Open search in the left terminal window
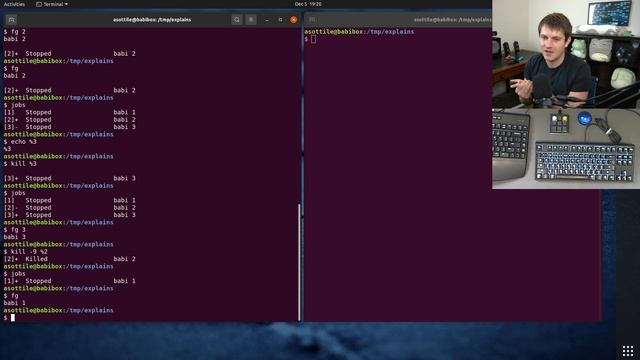 237,20
